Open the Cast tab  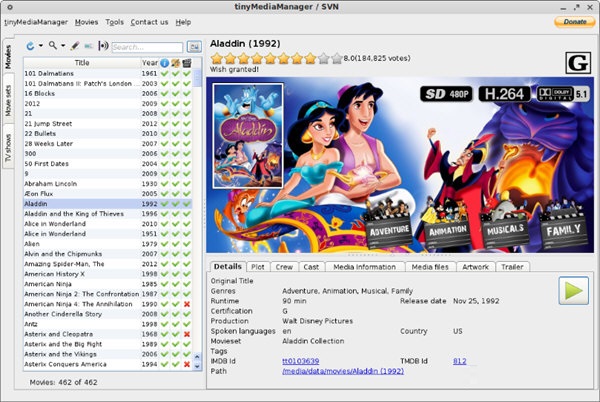pyautogui.click(x=311, y=267)
